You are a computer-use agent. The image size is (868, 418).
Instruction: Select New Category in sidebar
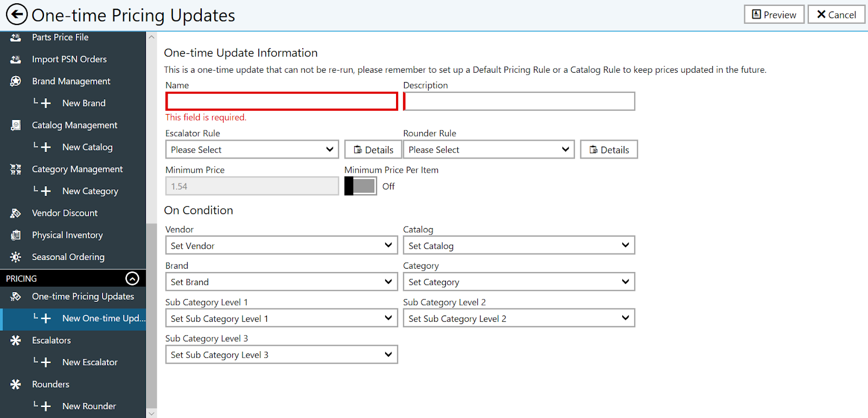pyautogui.click(x=90, y=191)
